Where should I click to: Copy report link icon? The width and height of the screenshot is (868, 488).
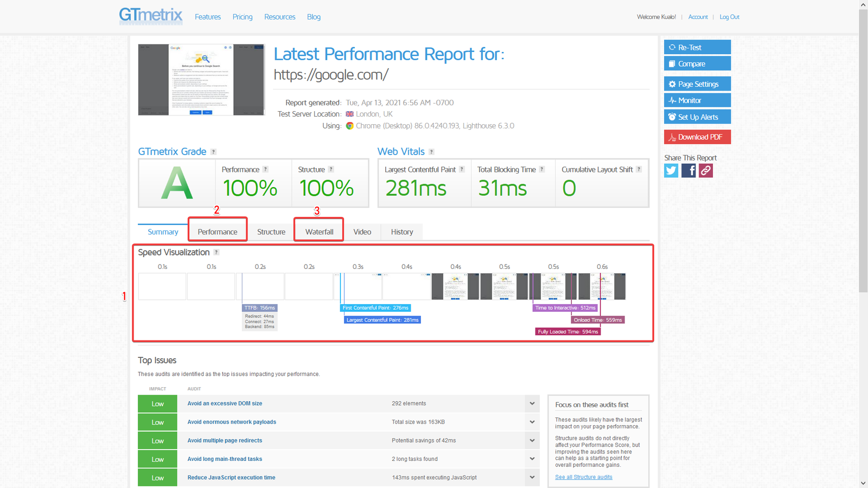[x=706, y=171]
